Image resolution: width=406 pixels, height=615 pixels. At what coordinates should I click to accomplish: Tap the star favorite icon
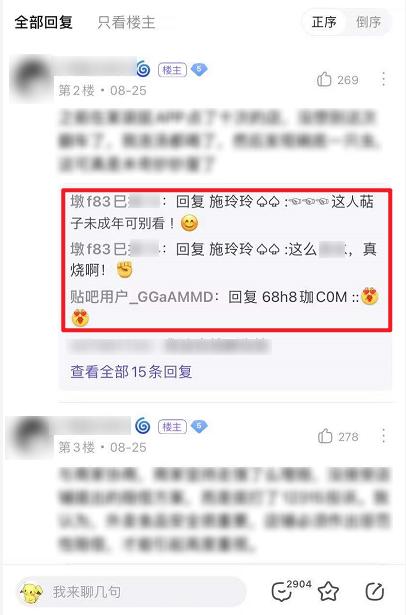tap(328, 591)
